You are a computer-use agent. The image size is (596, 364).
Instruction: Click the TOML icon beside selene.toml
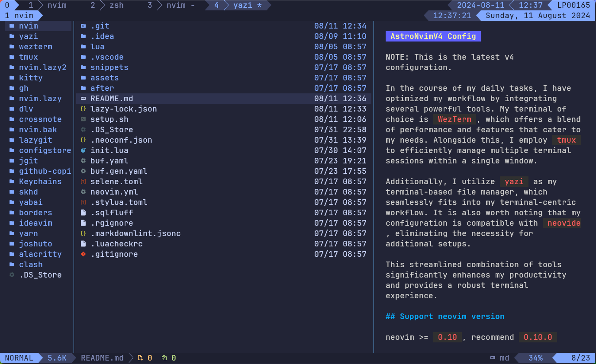click(x=84, y=182)
